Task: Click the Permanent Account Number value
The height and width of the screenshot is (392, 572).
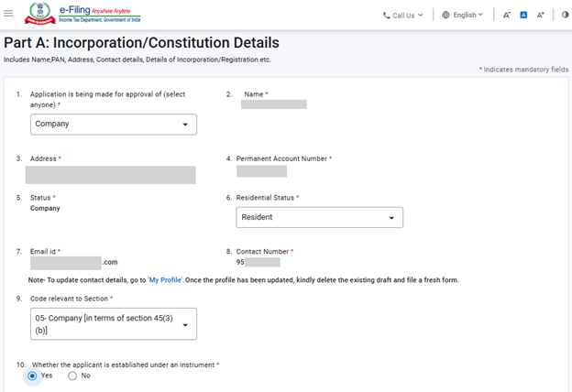Action: [261, 170]
